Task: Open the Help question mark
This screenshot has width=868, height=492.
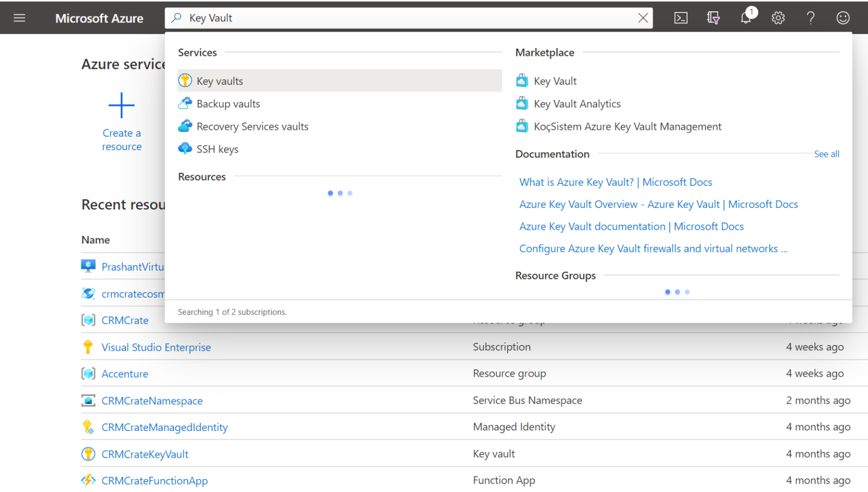Action: (810, 18)
